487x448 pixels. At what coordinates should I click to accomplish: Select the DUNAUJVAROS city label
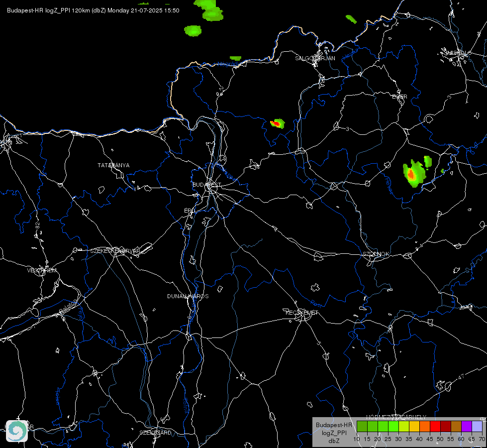pos(188,296)
